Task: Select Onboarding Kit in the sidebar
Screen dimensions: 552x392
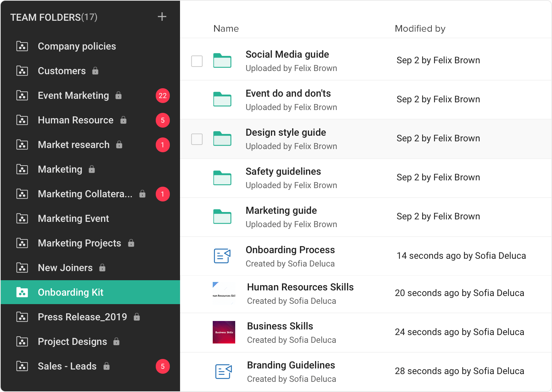Action: click(71, 293)
